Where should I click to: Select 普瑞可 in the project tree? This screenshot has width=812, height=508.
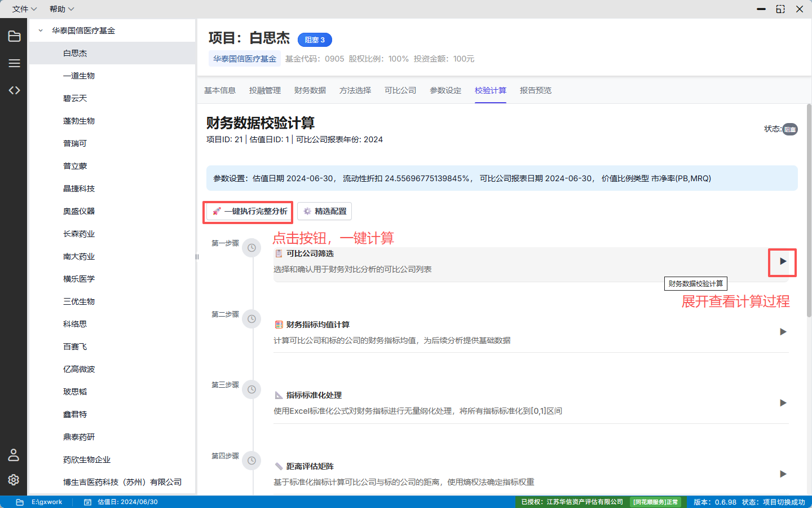coord(112,143)
